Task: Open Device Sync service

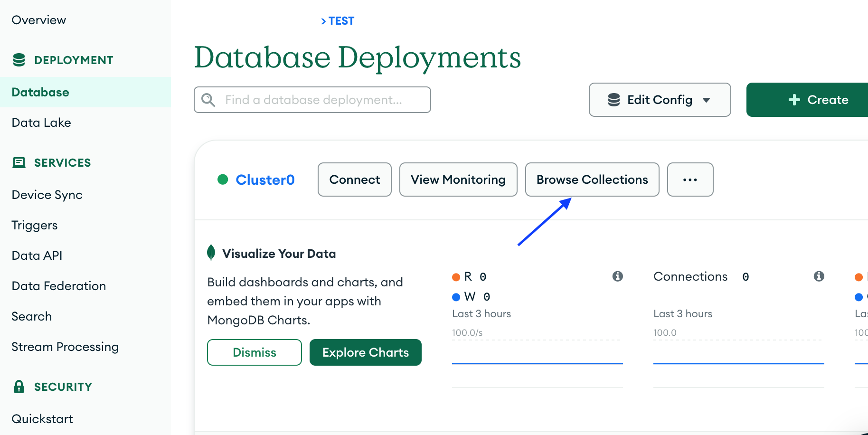Action: click(47, 195)
